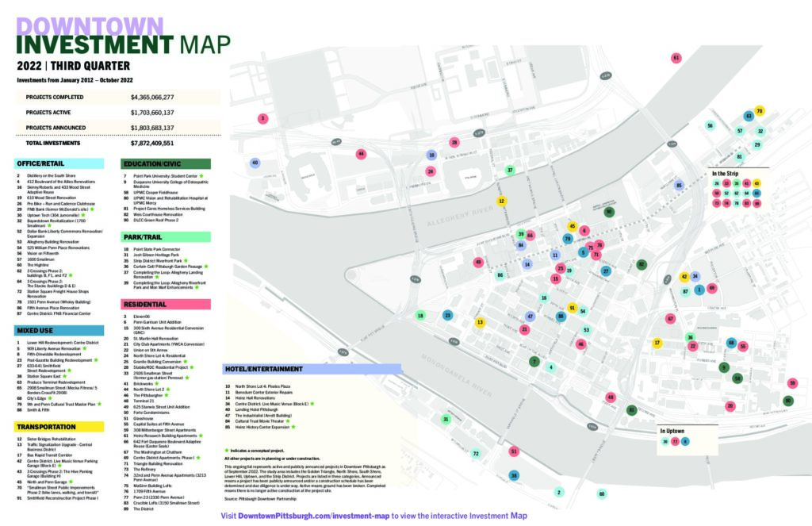The height and width of the screenshot is (526, 812).
Task: Click the pink marker numbered 46
Action: click(581, 344)
